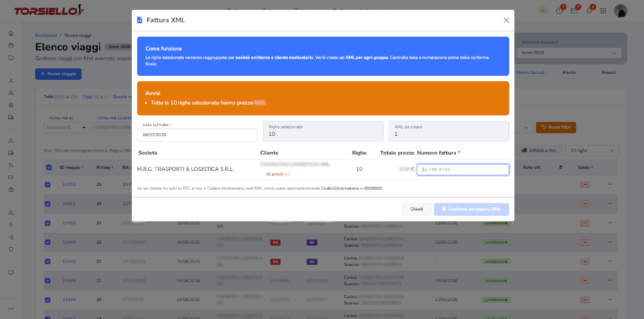
Task: Focus the Numero fattura input field
Action: tap(463, 169)
